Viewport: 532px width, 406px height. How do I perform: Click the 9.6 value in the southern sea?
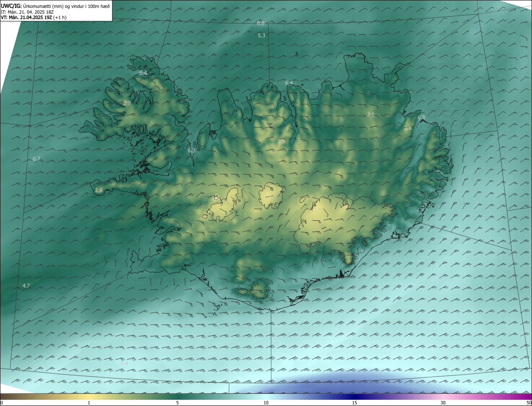point(124,363)
